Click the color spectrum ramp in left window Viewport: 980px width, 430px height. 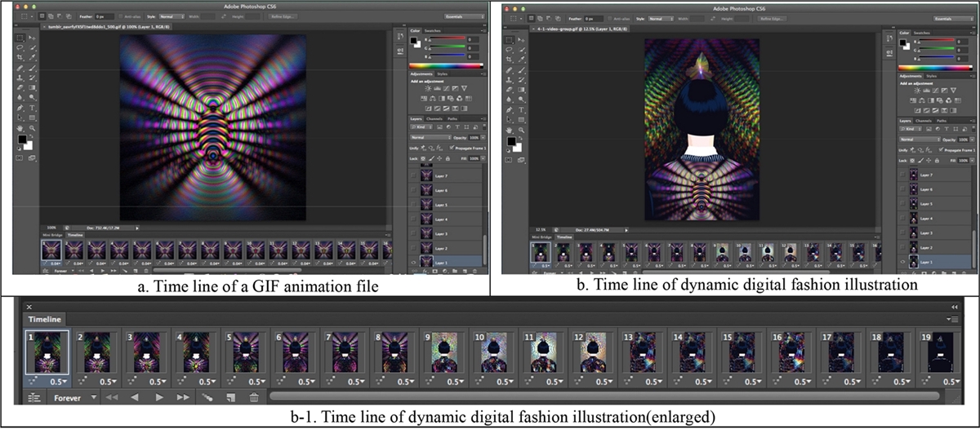coord(445,65)
